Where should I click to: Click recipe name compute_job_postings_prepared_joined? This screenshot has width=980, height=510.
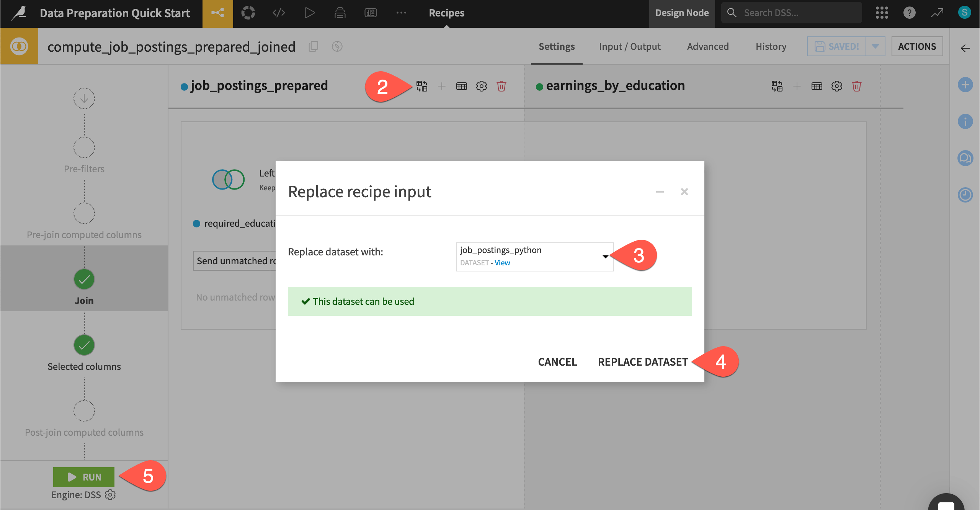[171, 47]
